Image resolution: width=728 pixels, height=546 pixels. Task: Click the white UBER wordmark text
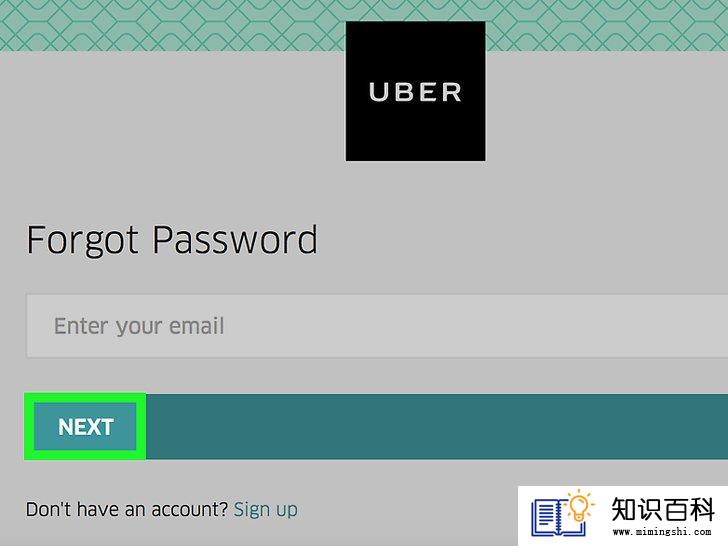coord(416,92)
